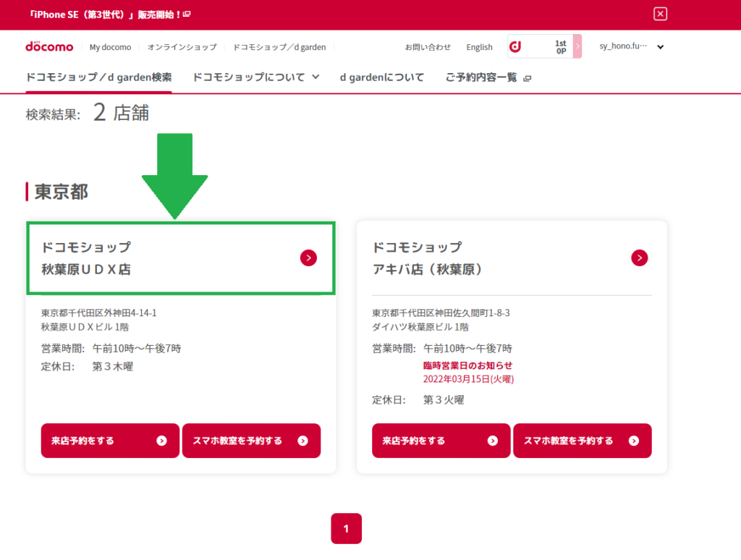741x560 pixels.
Task: Click arrow icon on UDX店 スマホ教室 button
Action: click(x=303, y=441)
